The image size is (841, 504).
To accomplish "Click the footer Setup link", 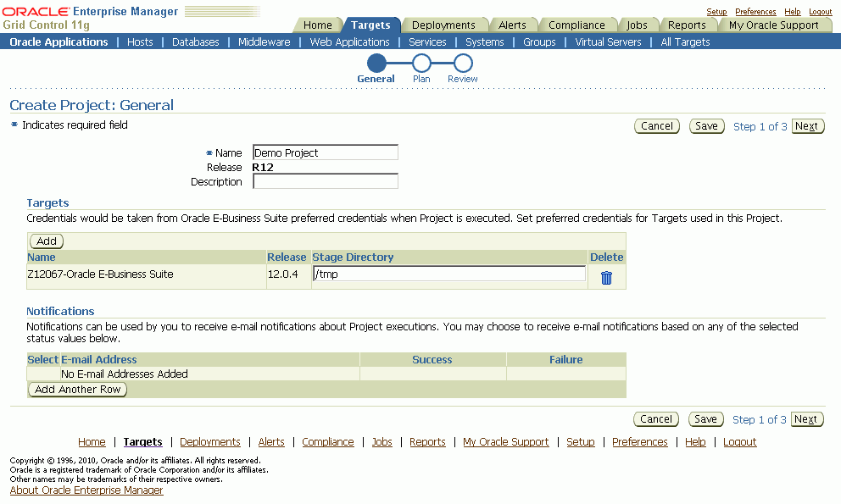I will (x=581, y=442).
